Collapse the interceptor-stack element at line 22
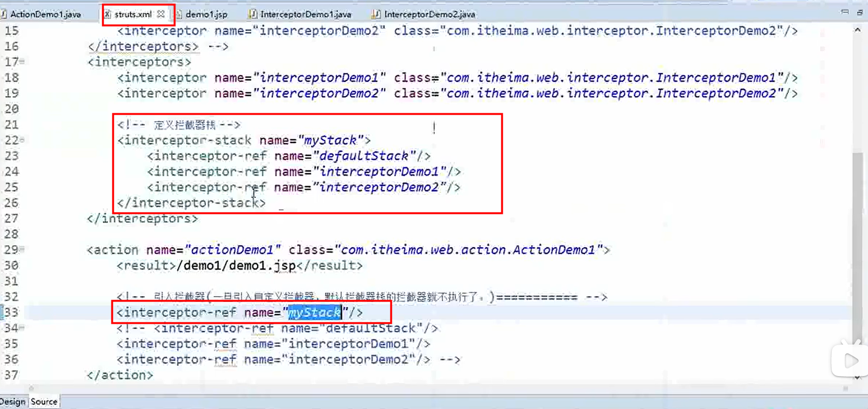Screen dimensions: 868x409 coord(22,140)
